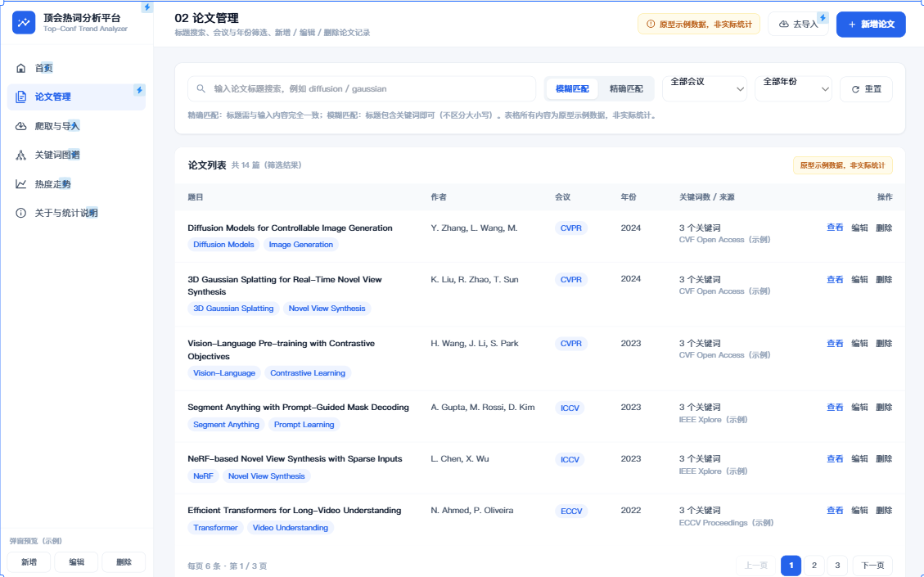Go to page 3 of the list

(837, 566)
